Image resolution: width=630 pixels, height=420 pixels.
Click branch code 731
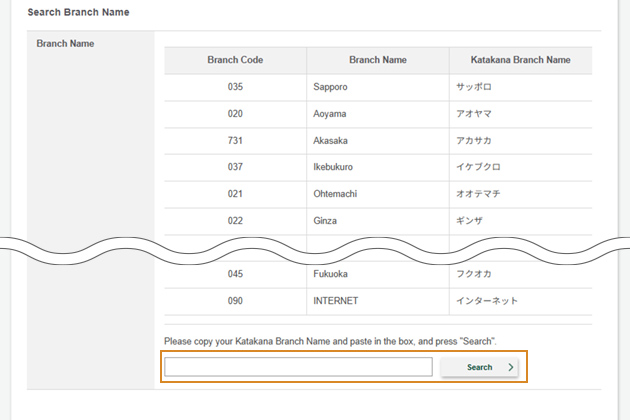(x=235, y=140)
